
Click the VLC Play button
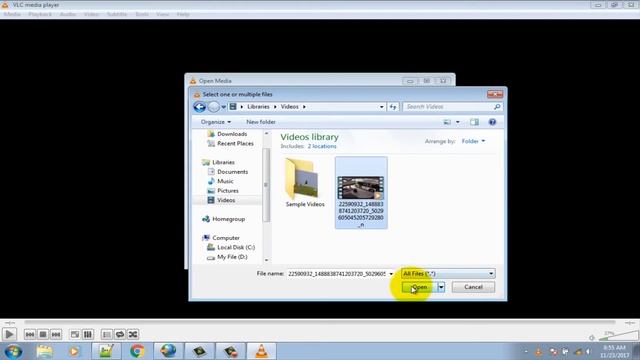pos(9,334)
